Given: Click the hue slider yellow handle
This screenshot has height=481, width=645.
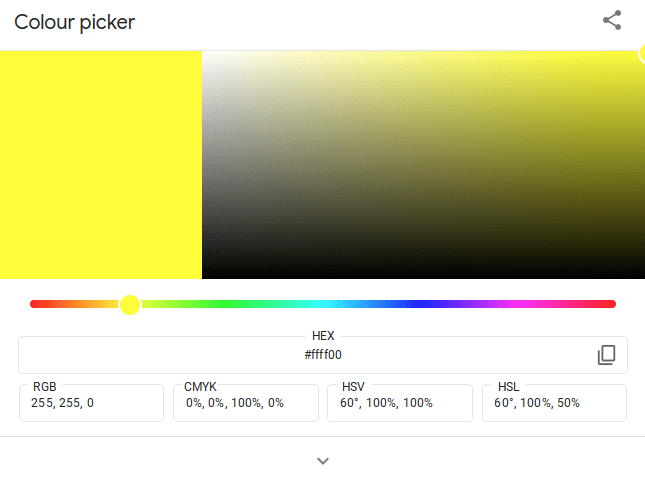Looking at the screenshot, I should pos(130,304).
